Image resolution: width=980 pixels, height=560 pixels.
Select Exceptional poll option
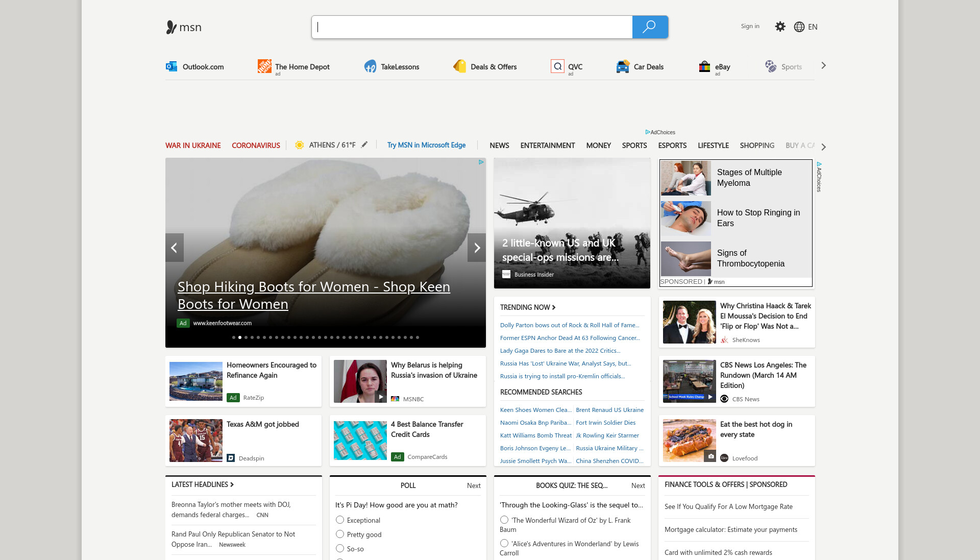click(x=340, y=520)
